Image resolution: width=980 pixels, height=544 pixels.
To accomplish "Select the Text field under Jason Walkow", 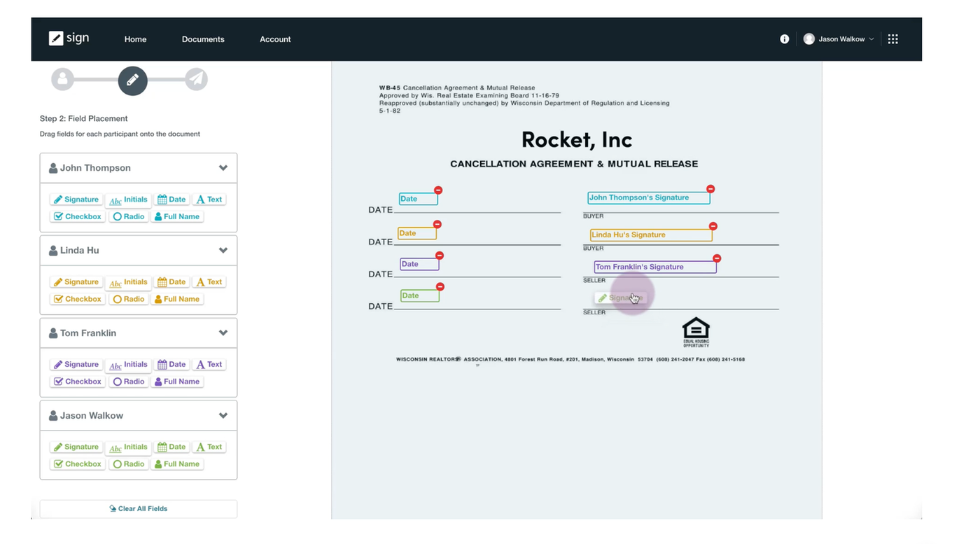I will tap(209, 447).
